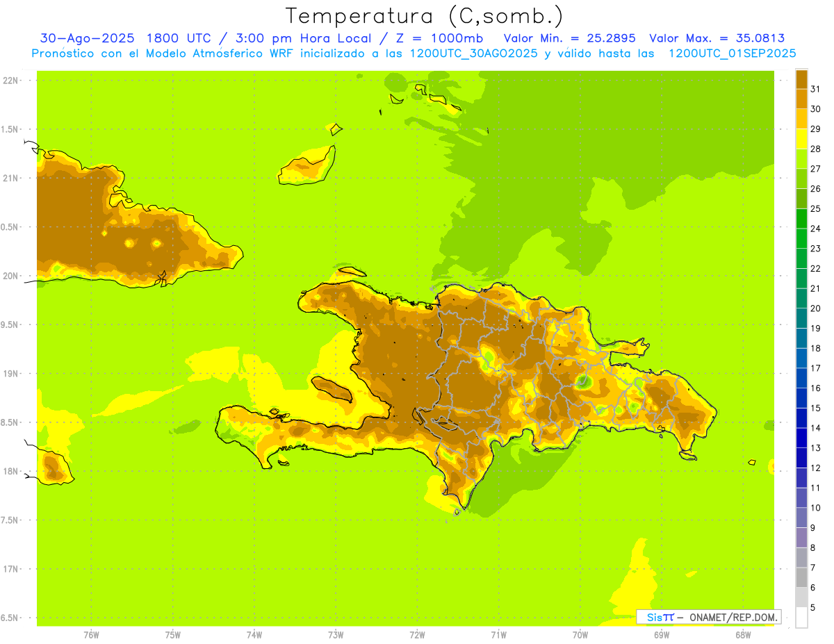Screen dimensions: 834x644
Task: Click the 72W longitude tick label
Action: 417,634
